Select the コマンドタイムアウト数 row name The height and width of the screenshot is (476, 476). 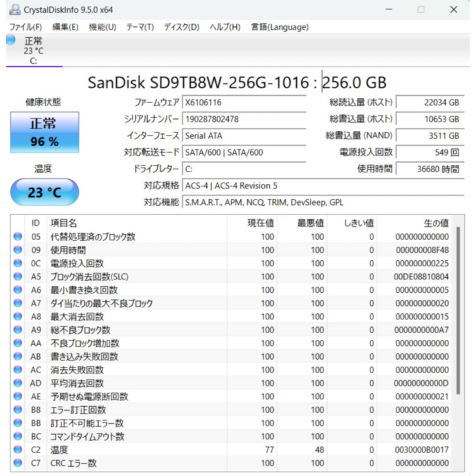(87, 436)
